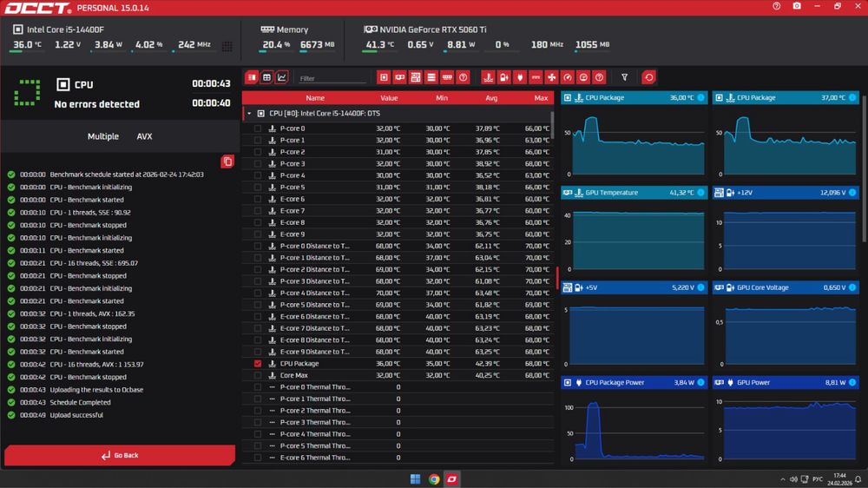868x488 pixels.
Task: Click NVIDIA GeForce RTX 5060 Ti header label
Action: tap(433, 30)
